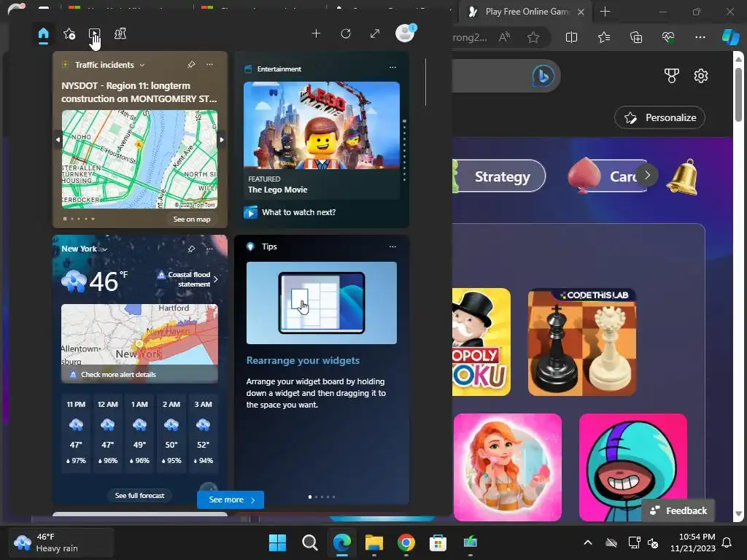The width and height of the screenshot is (747, 560).
Task: Show more game categories with arrow
Action: [647, 175]
